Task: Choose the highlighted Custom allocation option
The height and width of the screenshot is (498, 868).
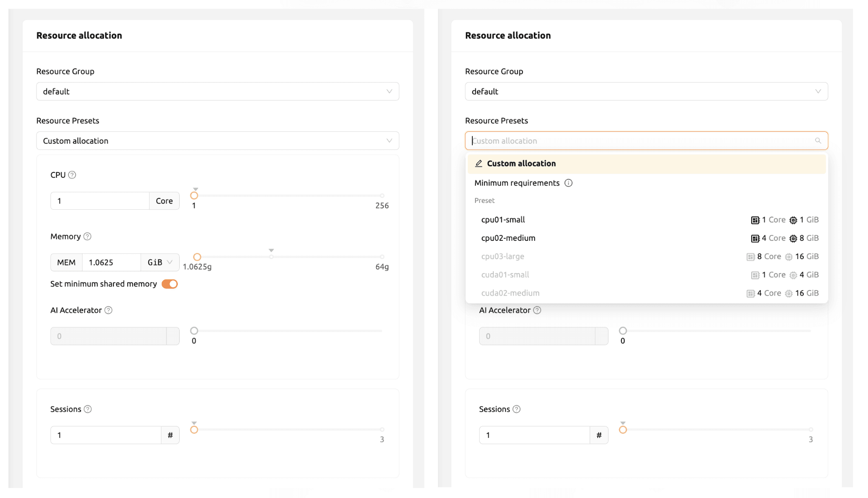Action: (x=521, y=164)
